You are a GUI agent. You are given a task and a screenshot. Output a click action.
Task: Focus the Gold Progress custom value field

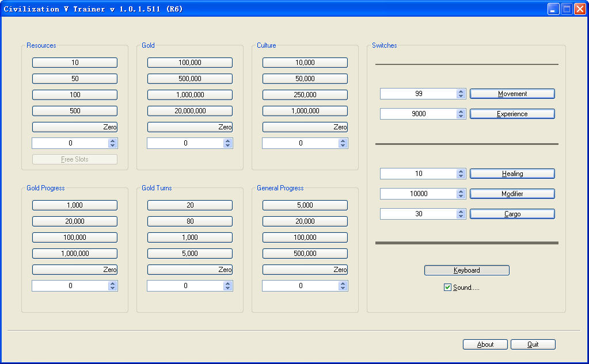pyautogui.click(x=70, y=286)
